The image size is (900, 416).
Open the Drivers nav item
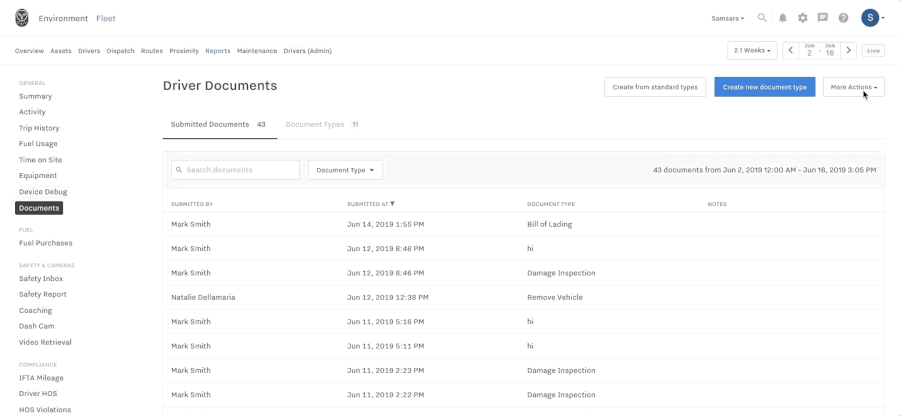pyautogui.click(x=89, y=50)
